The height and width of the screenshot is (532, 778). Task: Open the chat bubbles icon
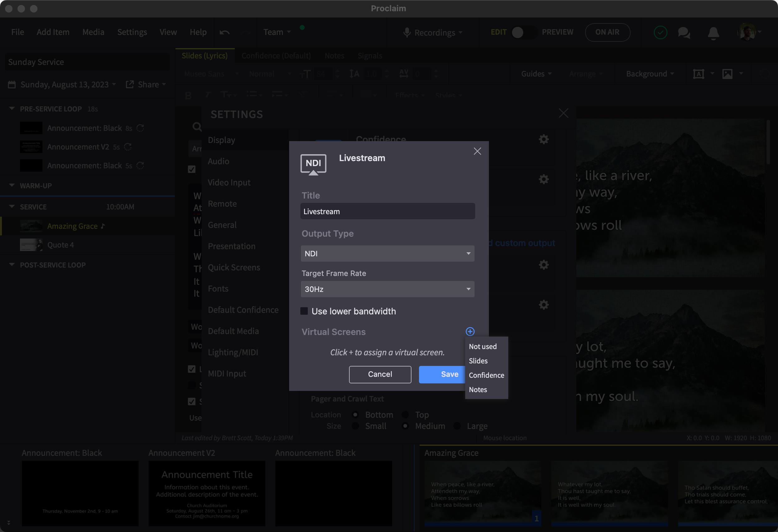coord(684,32)
